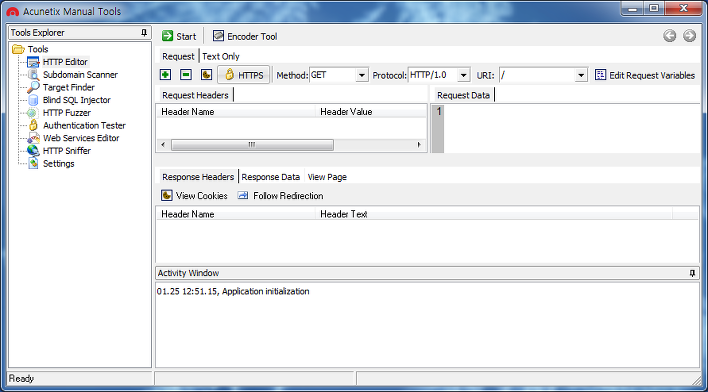The height and width of the screenshot is (392, 708).
Task: Click into the URI input field
Action: click(537, 75)
